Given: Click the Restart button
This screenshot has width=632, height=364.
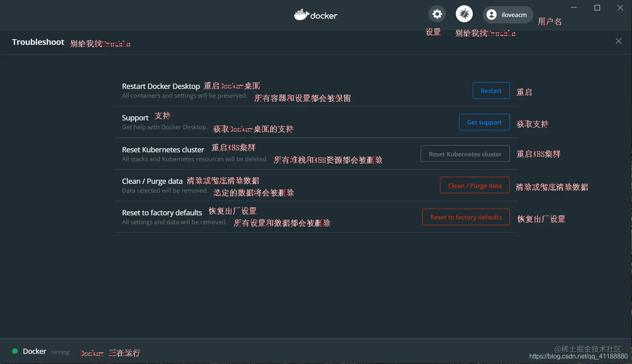Looking at the screenshot, I should 491,91.
